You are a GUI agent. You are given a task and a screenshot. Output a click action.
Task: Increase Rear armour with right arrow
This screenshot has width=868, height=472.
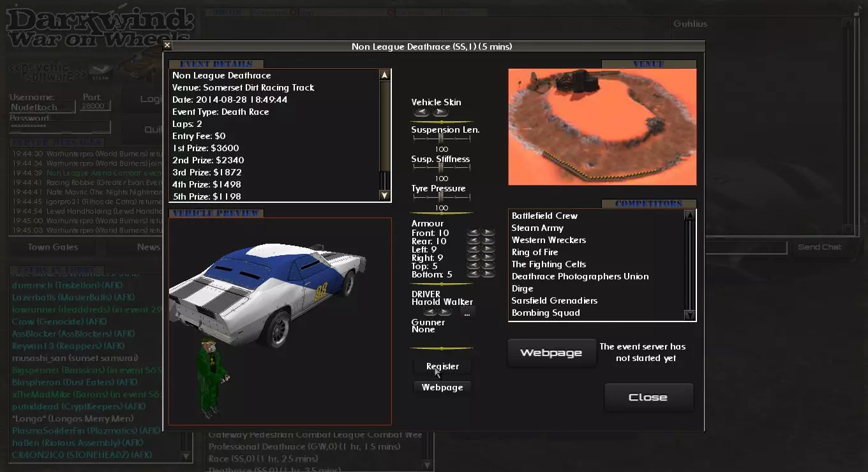click(x=488, y=241)
